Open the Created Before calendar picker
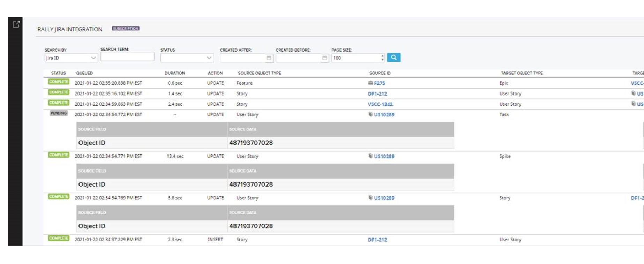Viewport: 644px width, 264px height. [324, 58]
